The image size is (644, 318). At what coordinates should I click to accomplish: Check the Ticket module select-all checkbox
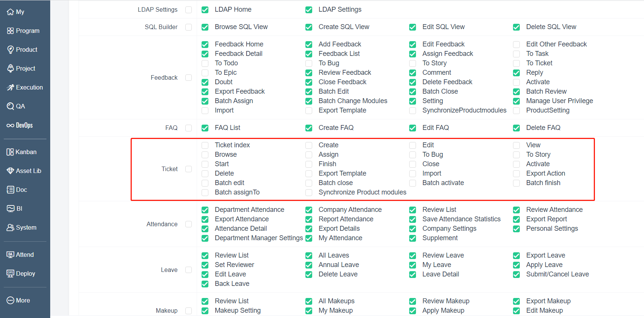coord(189,169)
